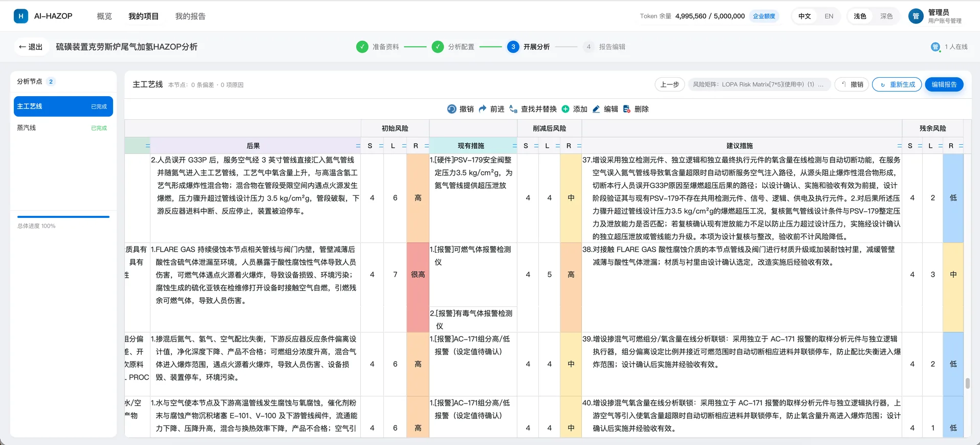Open the 现有措施 column menu icon
Screen dimensions: 980x445
tap(514, 146)
